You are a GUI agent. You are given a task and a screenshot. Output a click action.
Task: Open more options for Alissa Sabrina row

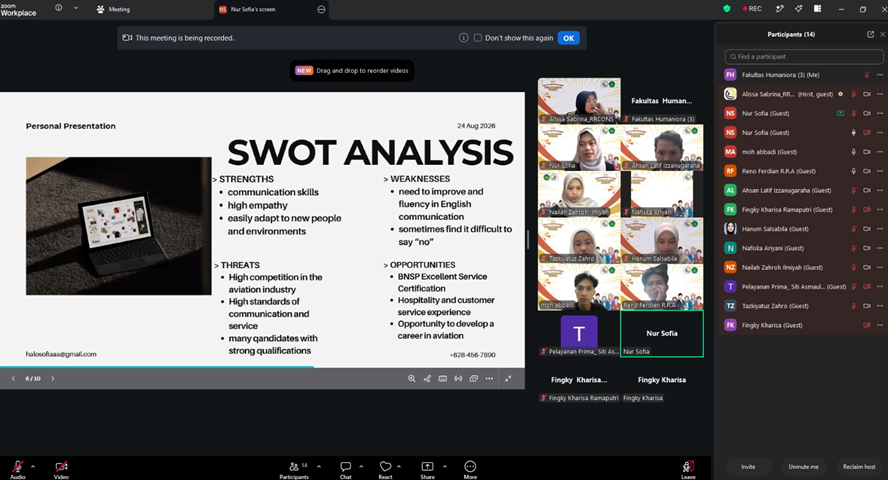pos(880,94)
